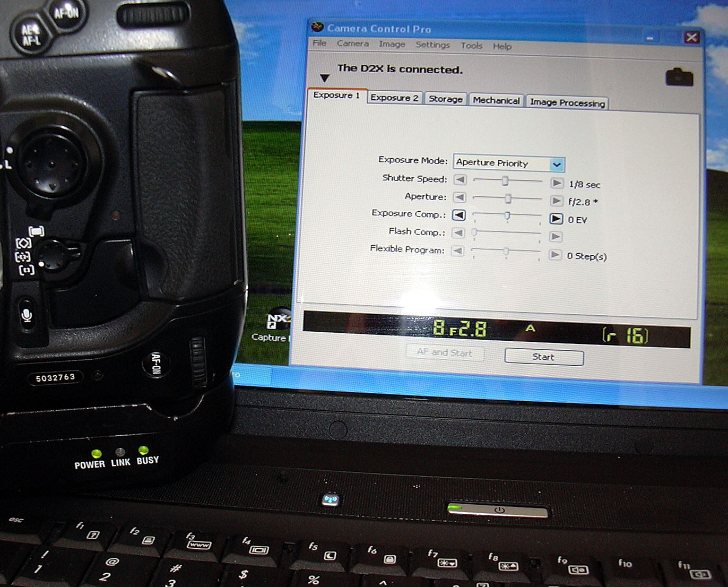The image size is (728, 587).
Task: Click the 'f/2.8 *' aperture value
Action: tap(583, 202)
